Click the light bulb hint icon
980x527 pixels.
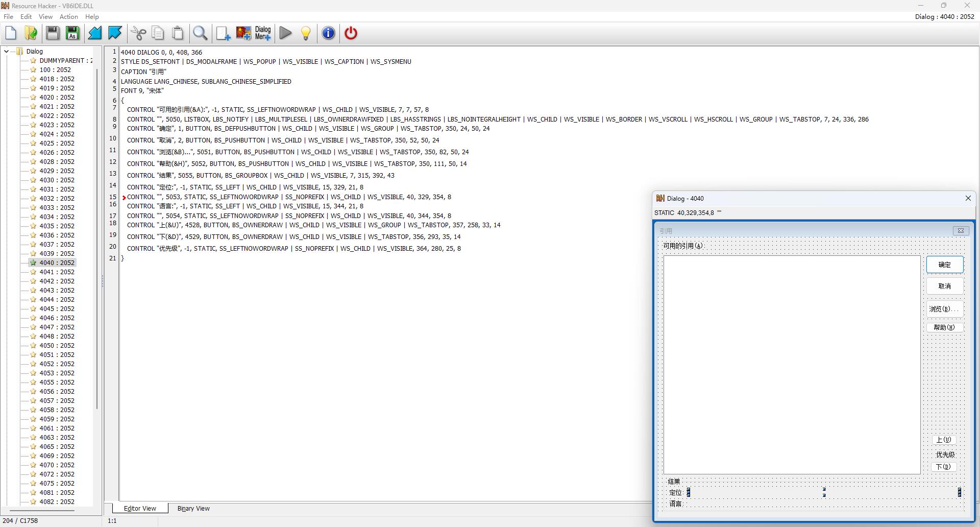tap(306, 33)
